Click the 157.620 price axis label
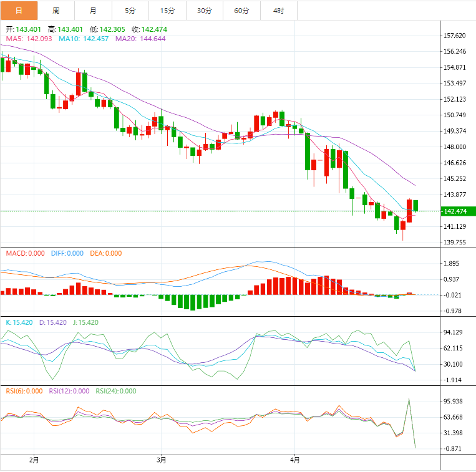 click(x=454, y=36)
